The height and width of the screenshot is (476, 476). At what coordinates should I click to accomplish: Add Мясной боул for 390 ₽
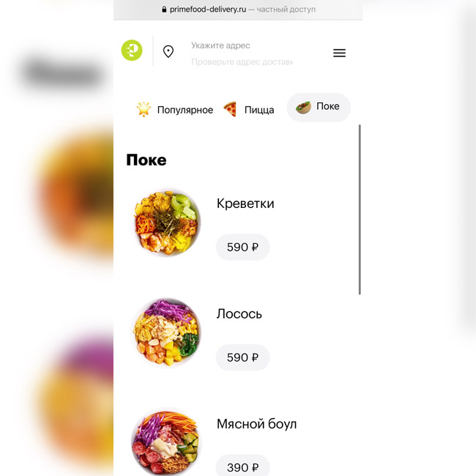(242, 465)
